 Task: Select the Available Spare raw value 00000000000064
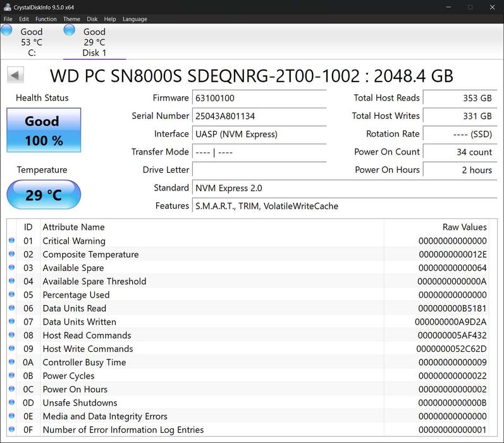point(453,268)
